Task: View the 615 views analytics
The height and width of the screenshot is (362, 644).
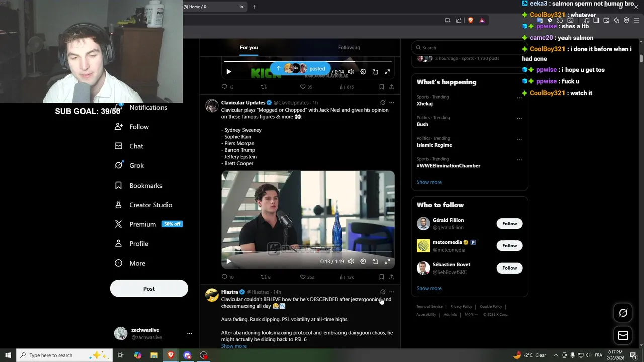Action: coord(346,87)
